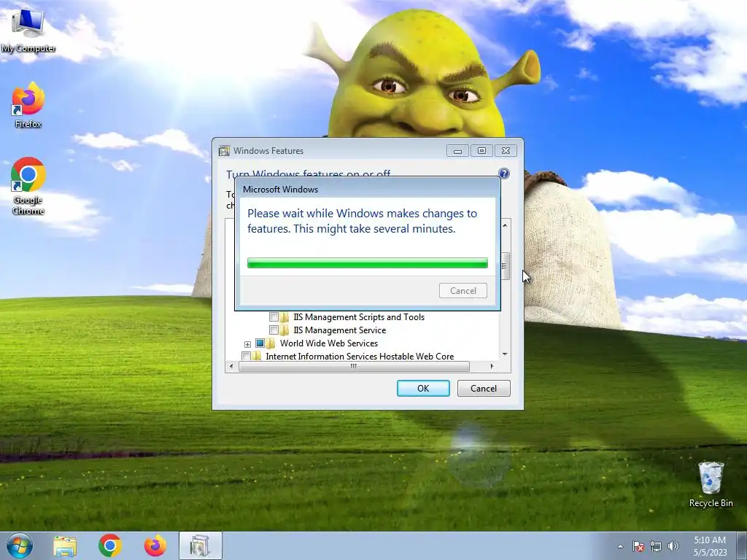Open the Recycle Bin
The width and height of the screenshot is (747, 560).
pyautogui.click(x=711, y=484)
